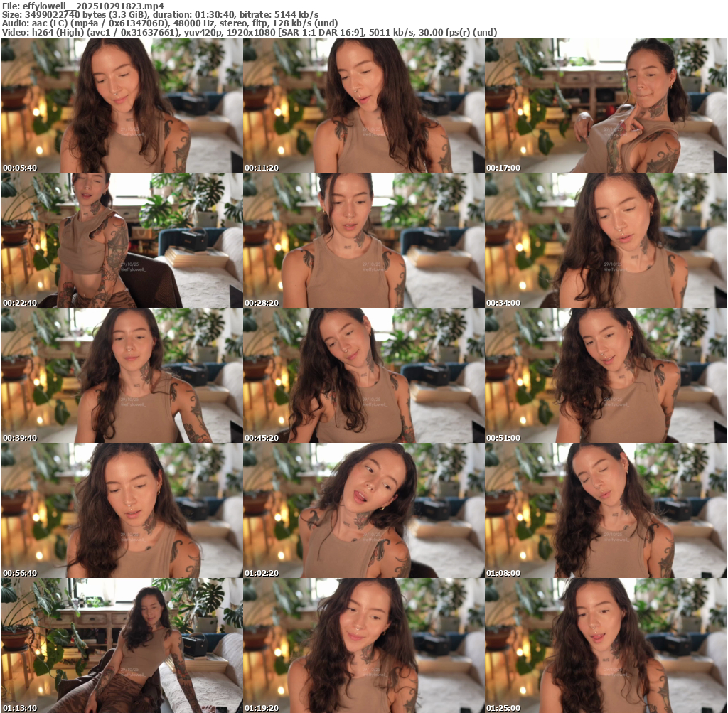Click the thumbnail stamped 00:11:20
The height and width of the screenshot is (713, 728).
(364, 105)
